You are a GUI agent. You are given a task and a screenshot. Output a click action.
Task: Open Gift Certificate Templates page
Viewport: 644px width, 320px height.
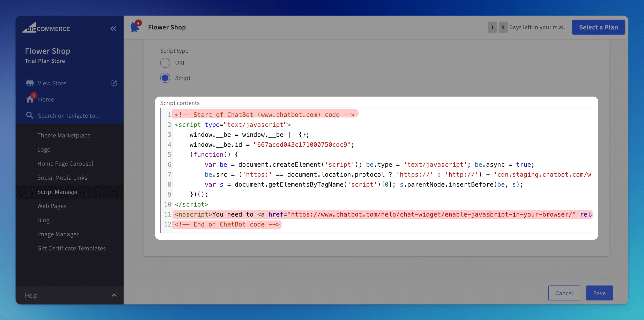(x=71, y=248)
